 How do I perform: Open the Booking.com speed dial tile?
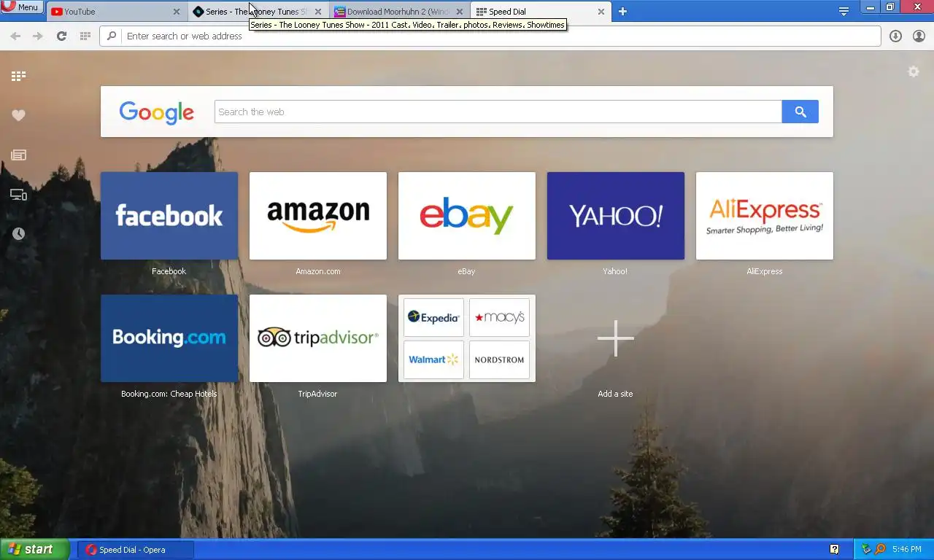pos(169,338)
